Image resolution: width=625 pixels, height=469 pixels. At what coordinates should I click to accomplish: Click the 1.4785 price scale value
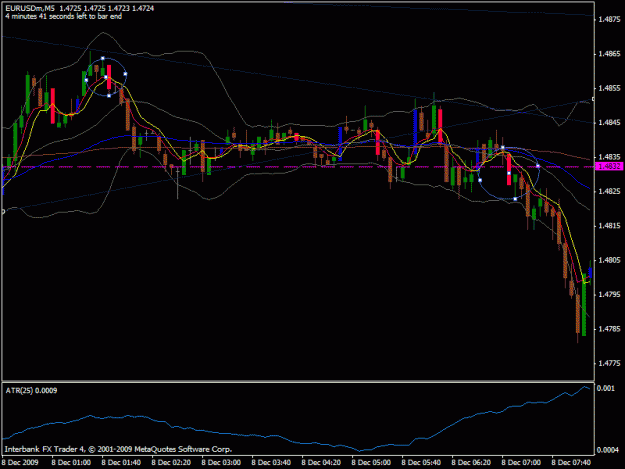pyautogui.click(x=609, y=329)
